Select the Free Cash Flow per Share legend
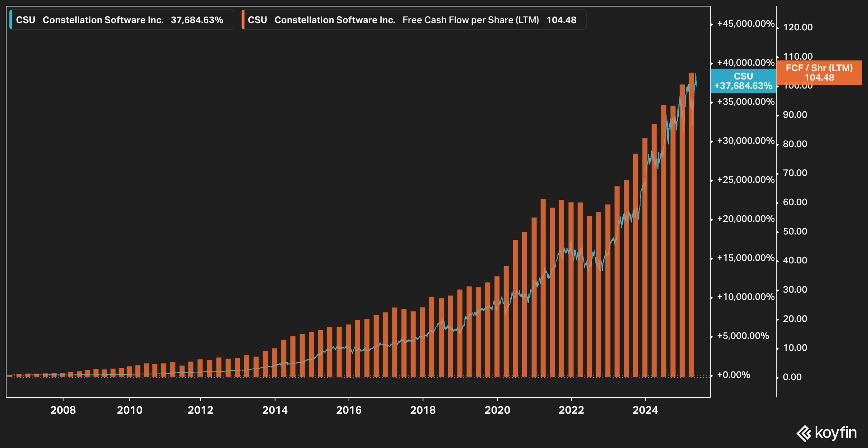This screenshot has width=868, height=448. point(414,20)
